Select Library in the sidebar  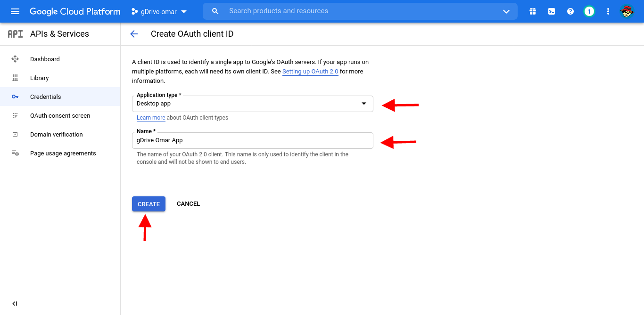point(39,78)
